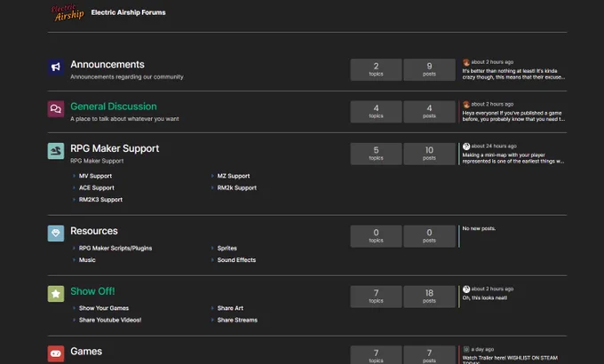
Task: Click the General Discussion 4 topics counter
Action: tap(376, 112)
